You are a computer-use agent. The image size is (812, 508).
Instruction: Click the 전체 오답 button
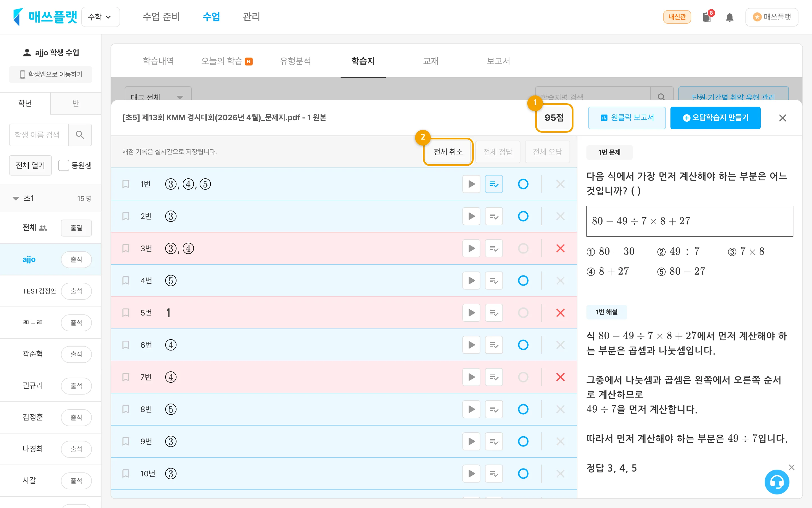click(547, 152)
